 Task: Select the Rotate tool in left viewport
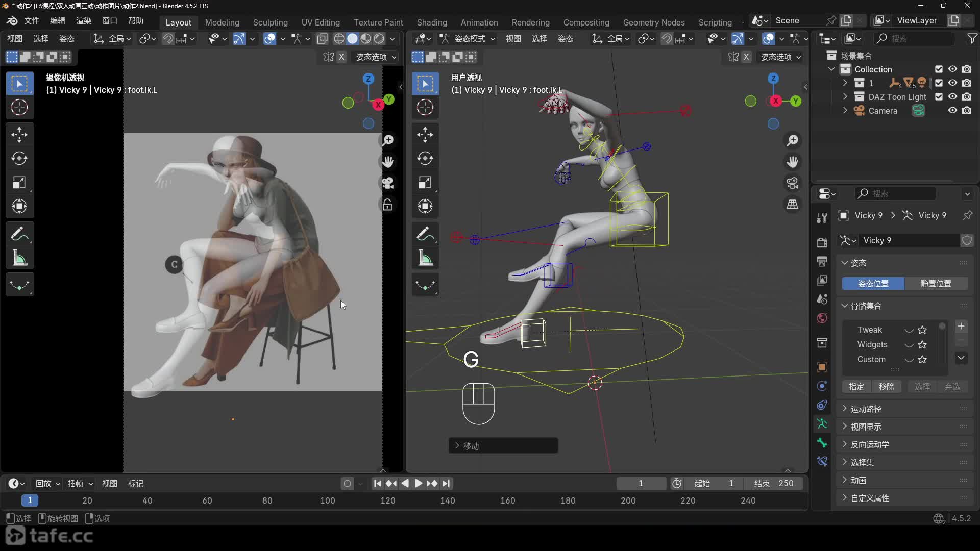[19, 159]
